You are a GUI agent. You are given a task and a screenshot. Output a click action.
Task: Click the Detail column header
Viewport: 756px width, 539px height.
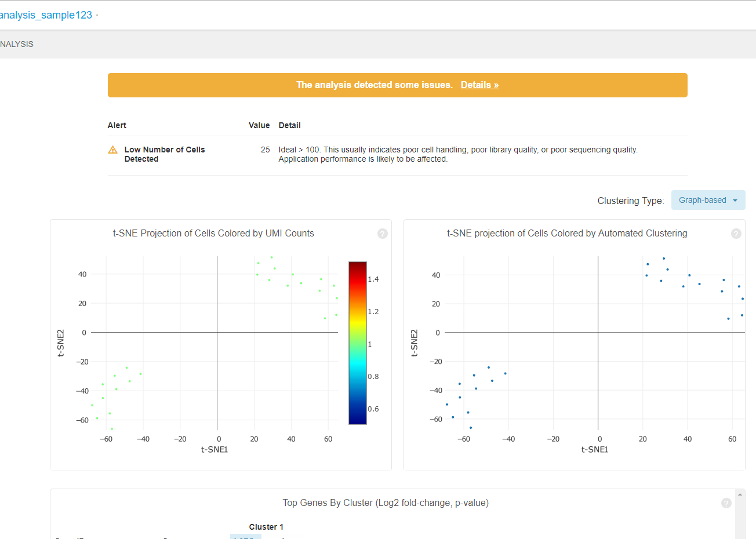click(289, 125)
